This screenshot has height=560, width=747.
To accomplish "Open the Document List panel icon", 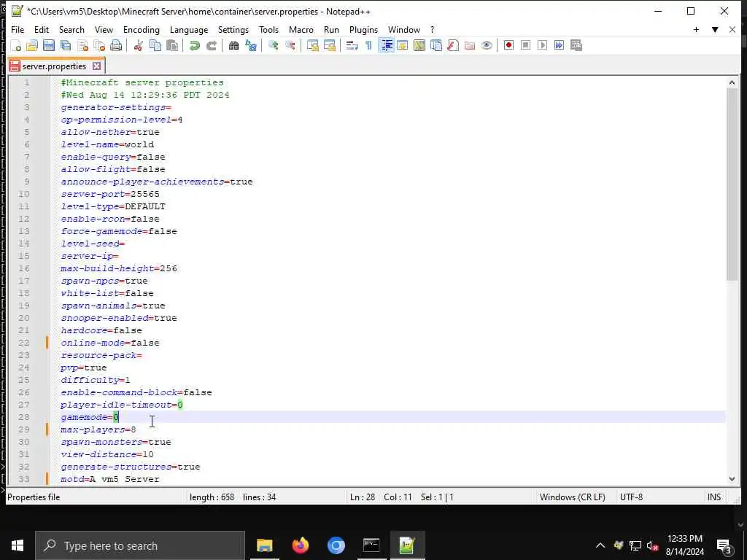I will click(x=436, y=45).
